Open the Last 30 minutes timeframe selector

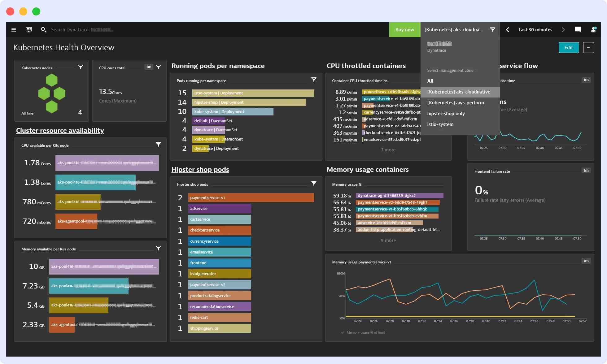click(x=535, y=29)
